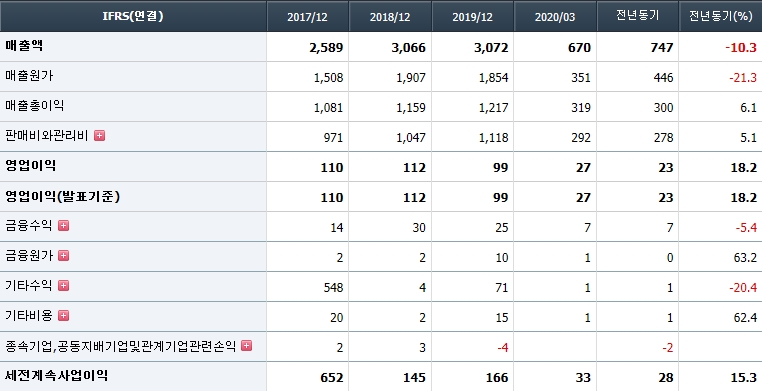
Task: Click 금융수익 value 30 for 2018/12
Action: tap(419, 228)
